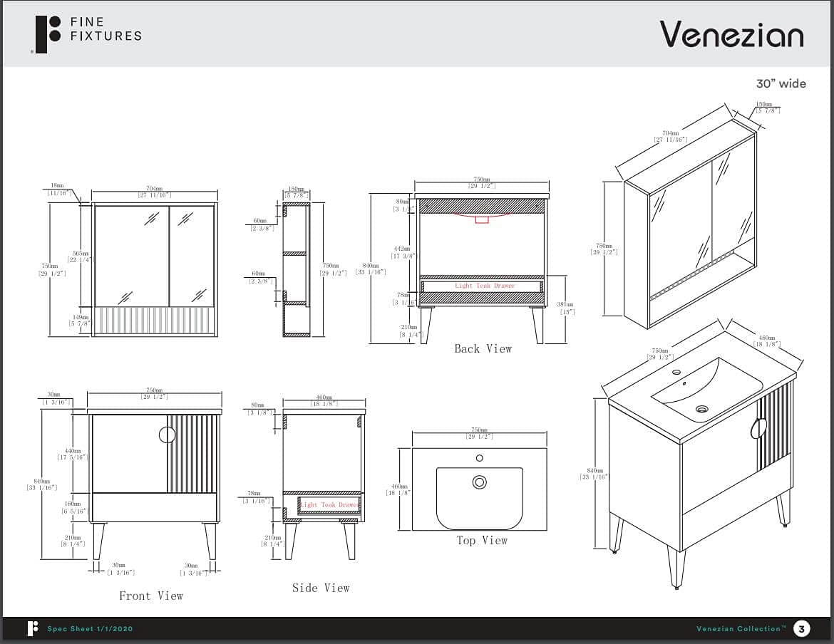Select the "Side View" caption

[321, 588]
